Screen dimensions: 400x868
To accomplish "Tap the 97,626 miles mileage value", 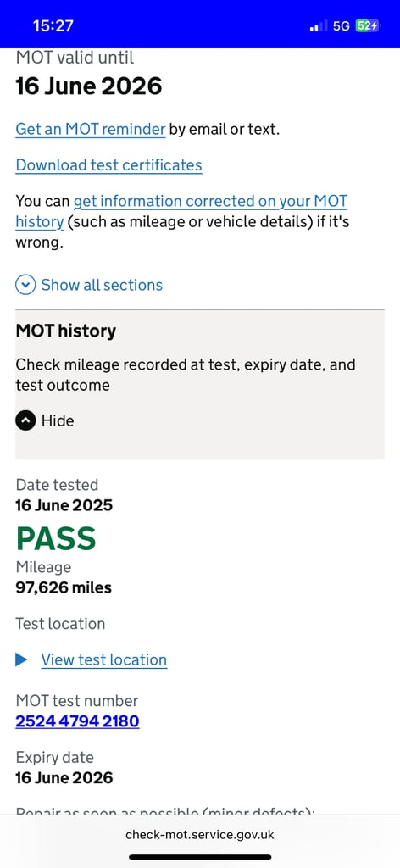I will coord(64,587).
